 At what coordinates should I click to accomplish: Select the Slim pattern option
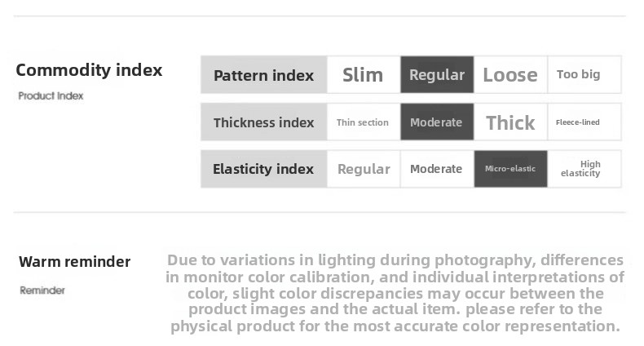tap(363, 75)
